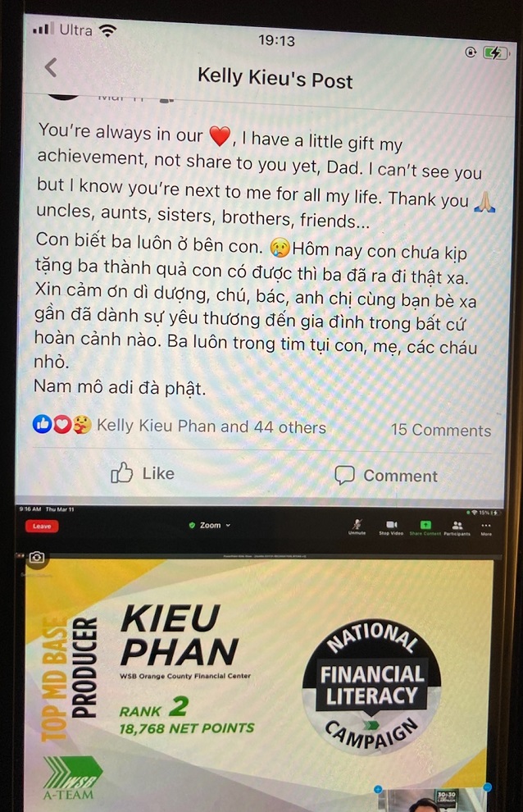The width and height of the screenshot is (523, 812).
Task: Click the camera screenshot icon in Zoom
Action: [36, 557]
